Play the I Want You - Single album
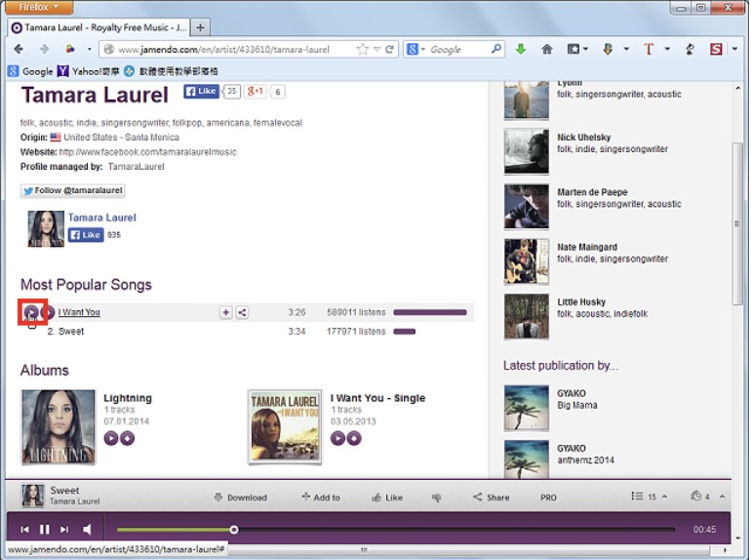 [337, 438]
